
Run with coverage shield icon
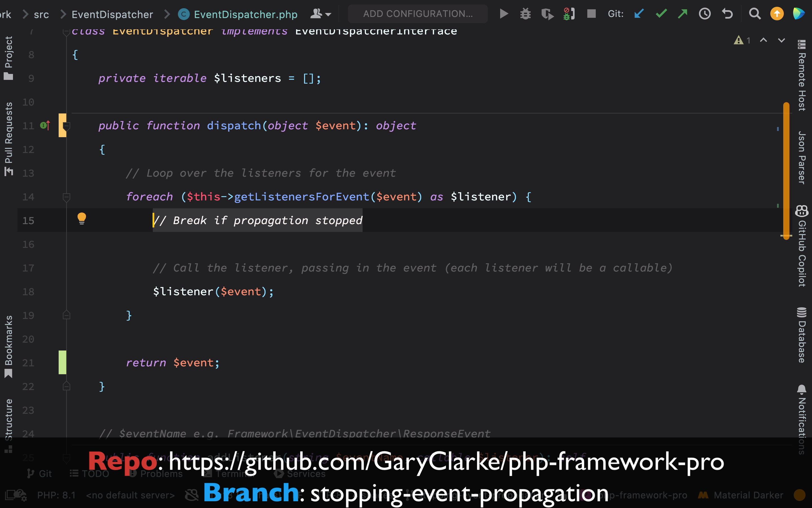pos(547,14)
